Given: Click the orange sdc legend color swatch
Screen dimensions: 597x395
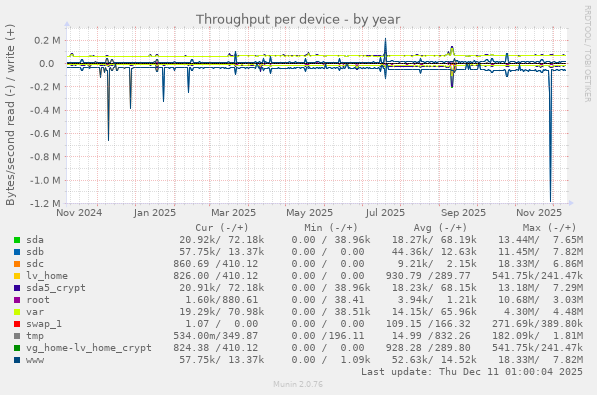Looking at the screenshot, I should [17, 264].
